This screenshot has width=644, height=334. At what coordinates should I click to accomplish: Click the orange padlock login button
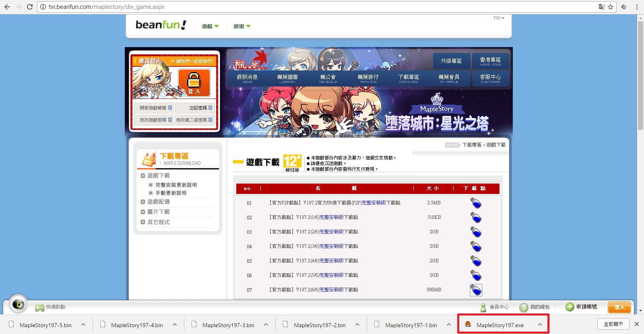(x=194, y=82)
